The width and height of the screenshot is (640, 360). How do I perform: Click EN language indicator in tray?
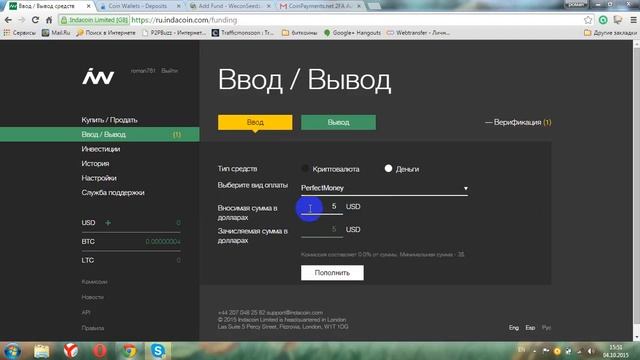522,350
